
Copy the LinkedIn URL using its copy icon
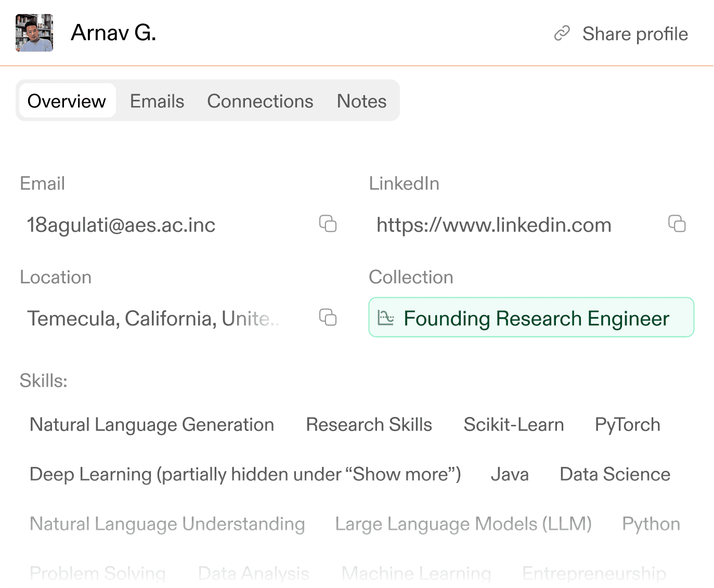tap(677, 224)
